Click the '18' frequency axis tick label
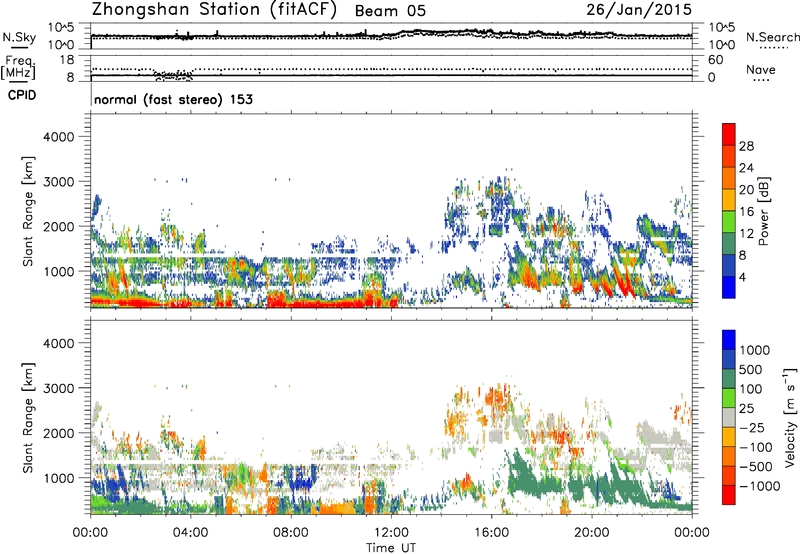 pyautogui.click(x=66, y=60)
